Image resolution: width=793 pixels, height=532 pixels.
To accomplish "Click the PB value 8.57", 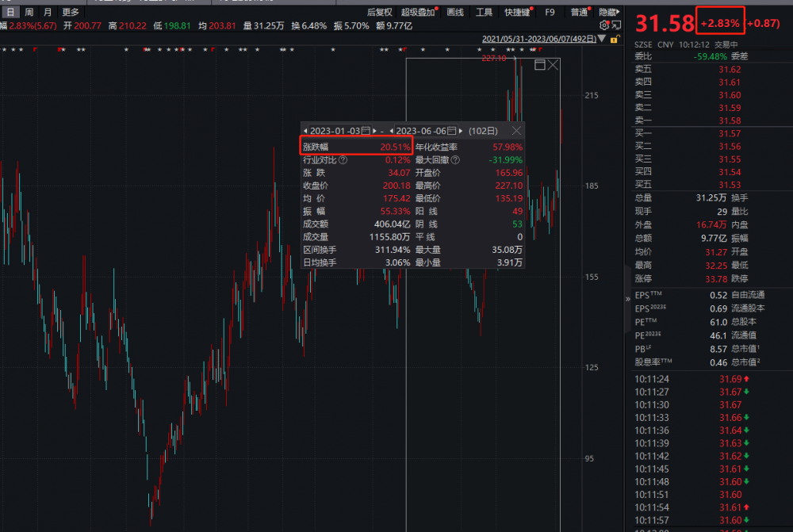I will pyautogui.click(x=718, y=349).
